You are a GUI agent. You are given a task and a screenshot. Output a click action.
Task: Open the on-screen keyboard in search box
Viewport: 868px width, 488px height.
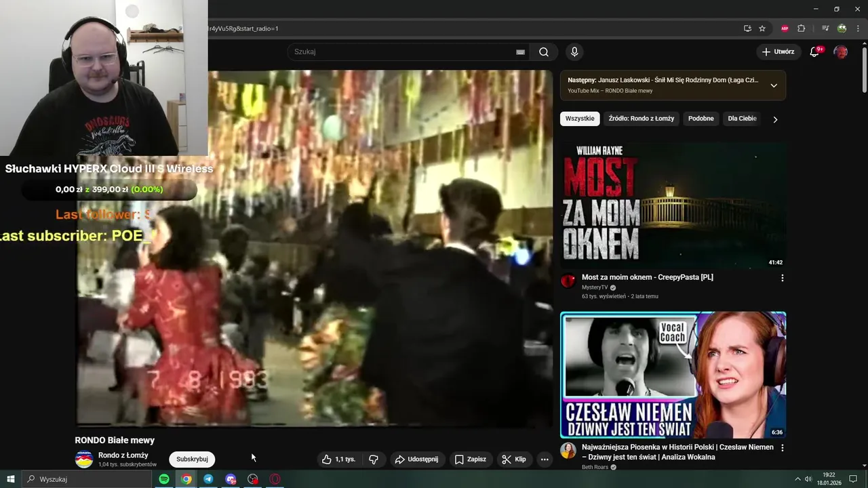520,52
